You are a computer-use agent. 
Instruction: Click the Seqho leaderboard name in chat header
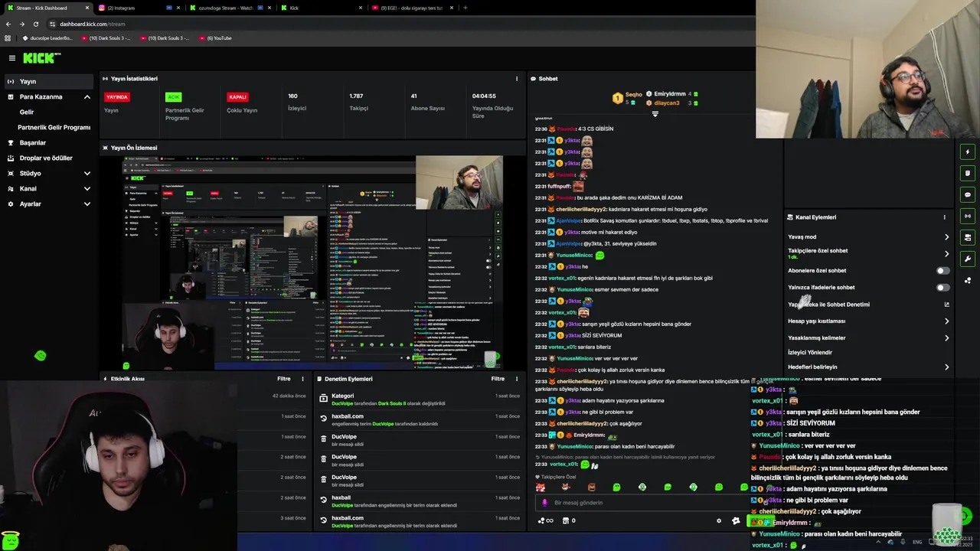[633, 95]
